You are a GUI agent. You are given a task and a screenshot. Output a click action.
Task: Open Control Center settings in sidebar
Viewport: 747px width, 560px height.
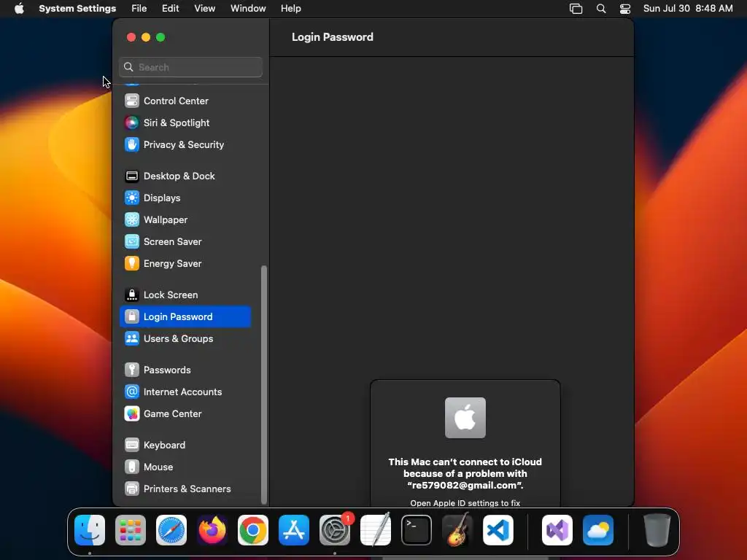[185, 101]
